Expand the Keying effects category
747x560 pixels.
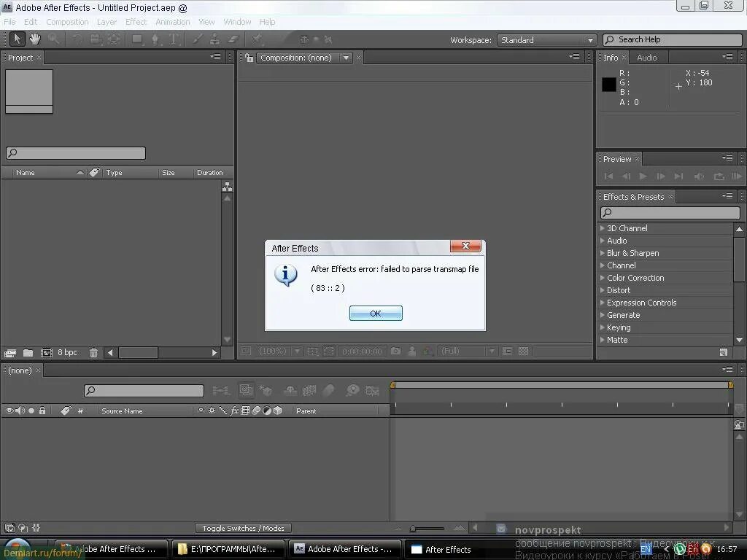click(602, 327)
